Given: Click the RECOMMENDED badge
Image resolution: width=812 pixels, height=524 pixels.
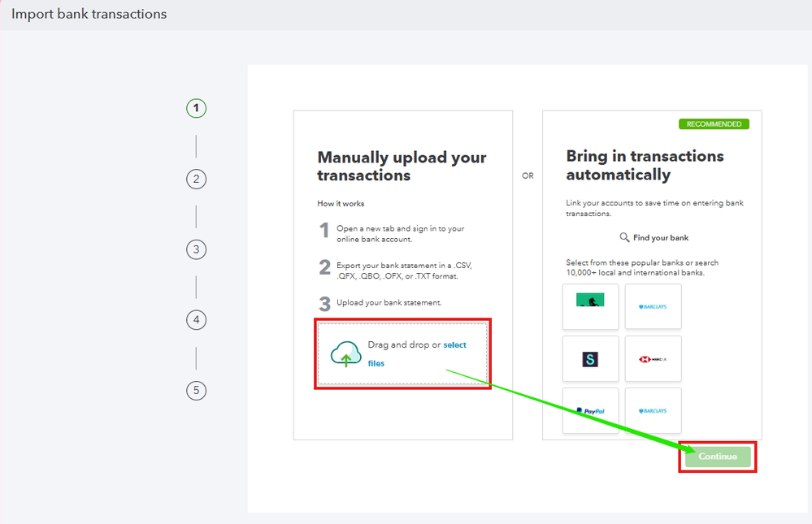Looking at the screenshot, I should coord(714,124).
